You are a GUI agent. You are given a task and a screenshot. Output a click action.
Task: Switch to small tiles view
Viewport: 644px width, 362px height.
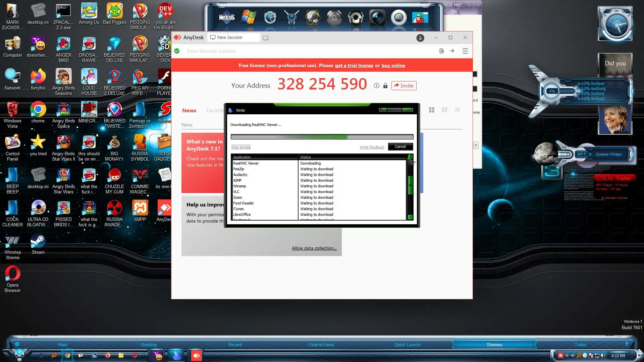click(x=444, y=110)
